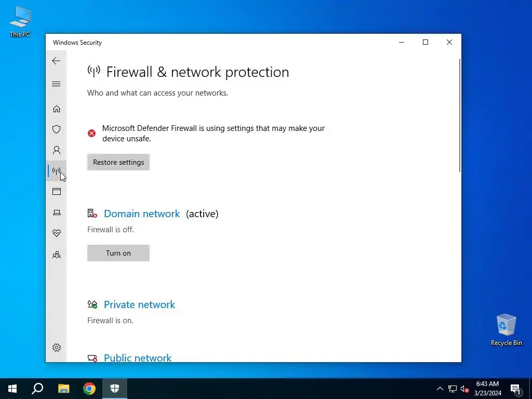Image resolution: width=532 pixels, height=399 pixels.
Task: Open Virus & threat protection shield icon
Action: click(x=56, y=129)
